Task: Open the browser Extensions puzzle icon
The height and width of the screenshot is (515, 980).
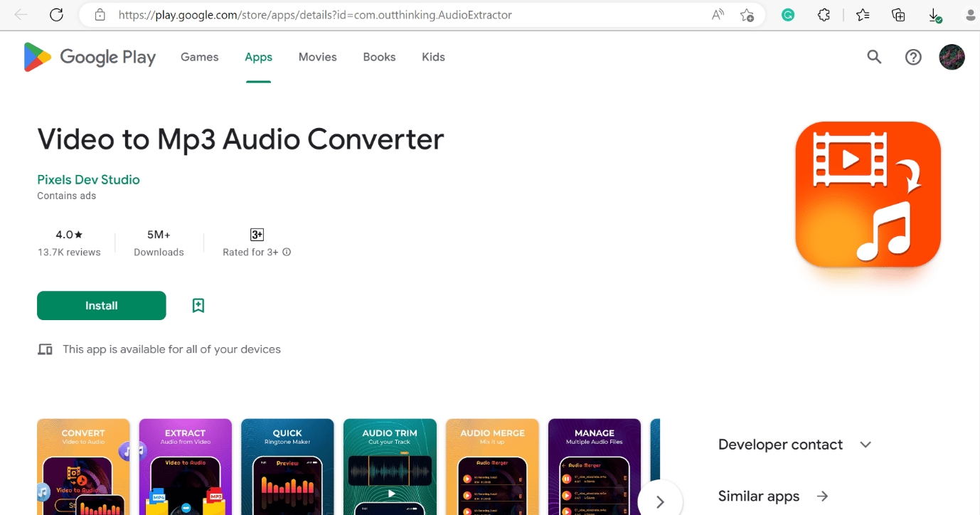Action: pyautogui.click(x=824, y=15)
